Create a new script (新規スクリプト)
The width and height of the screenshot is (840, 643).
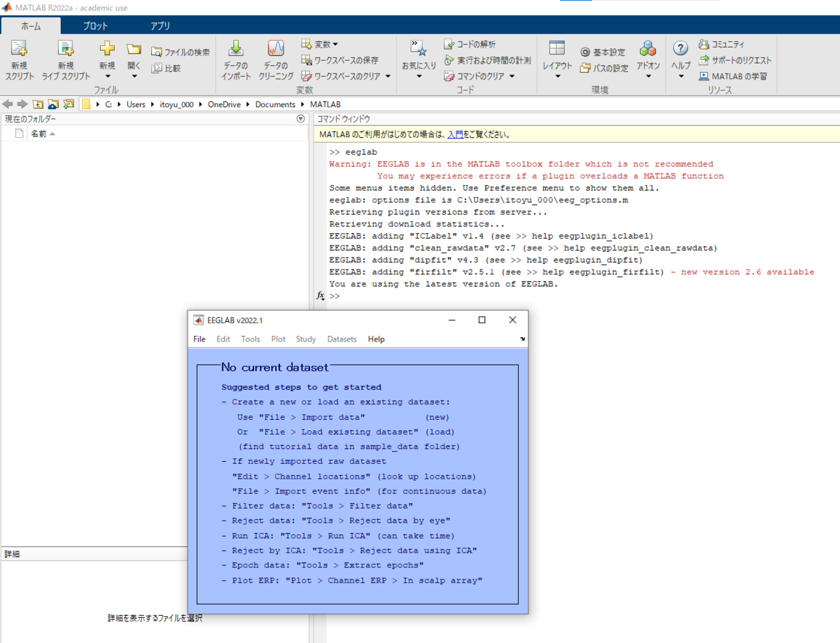coord(20,59)
